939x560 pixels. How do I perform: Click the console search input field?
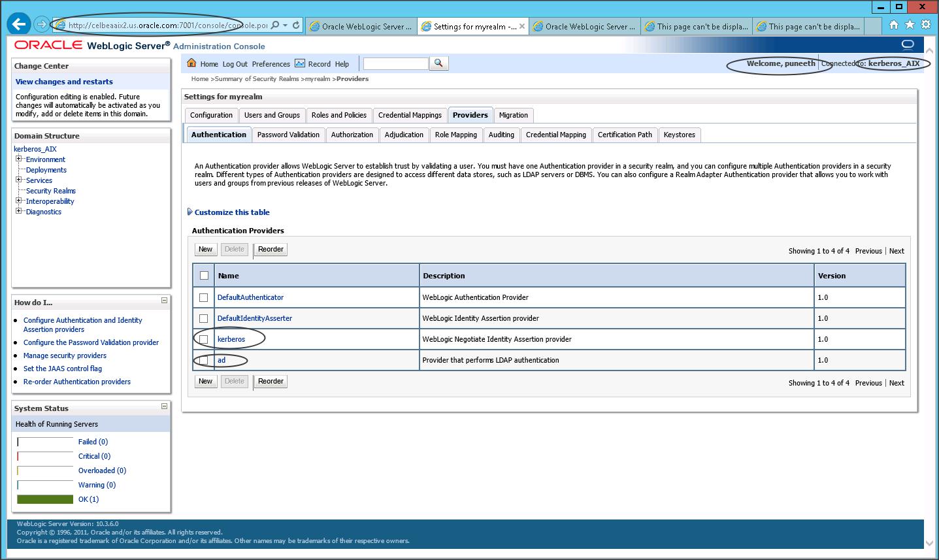395,63
